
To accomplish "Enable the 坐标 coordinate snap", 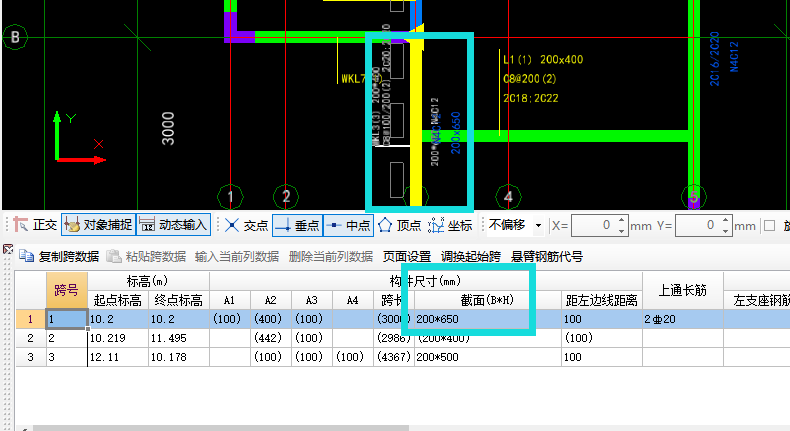I will click(450, 225).
